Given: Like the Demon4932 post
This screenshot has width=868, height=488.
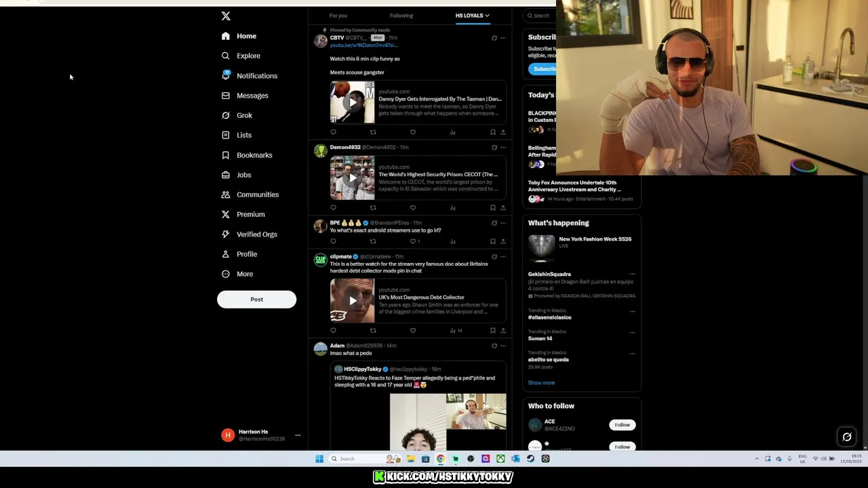Looking at the screenshot, I should tap(413, 207).
